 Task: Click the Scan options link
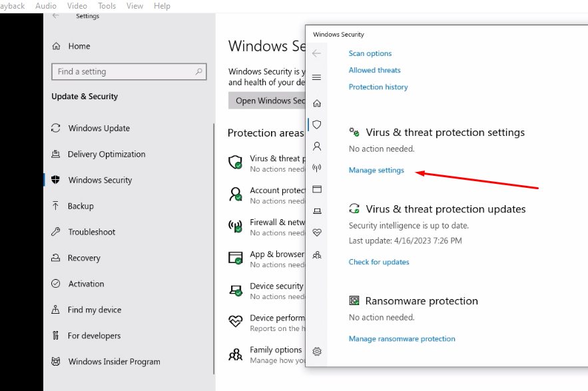pos(370,53)
